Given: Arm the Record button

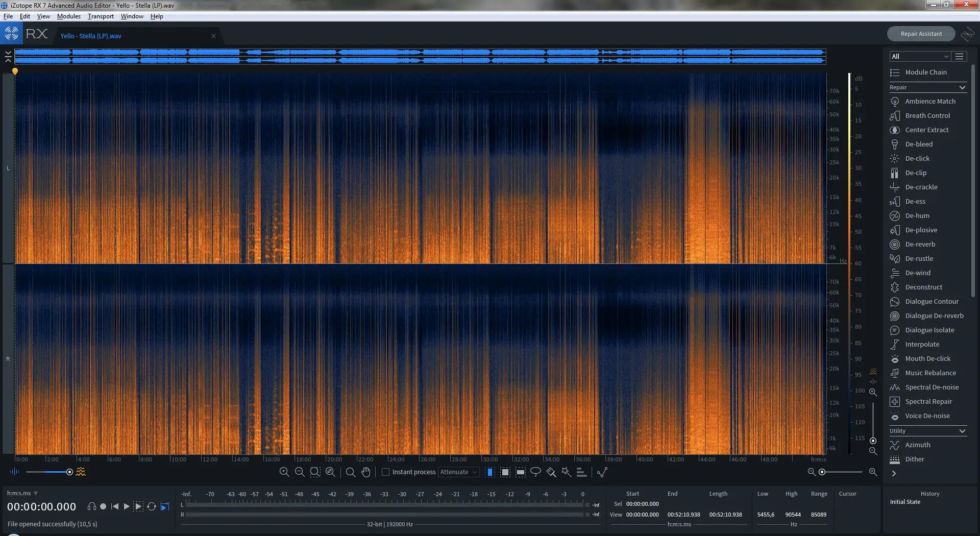Looking at the screenshot, I should [103, 506].
